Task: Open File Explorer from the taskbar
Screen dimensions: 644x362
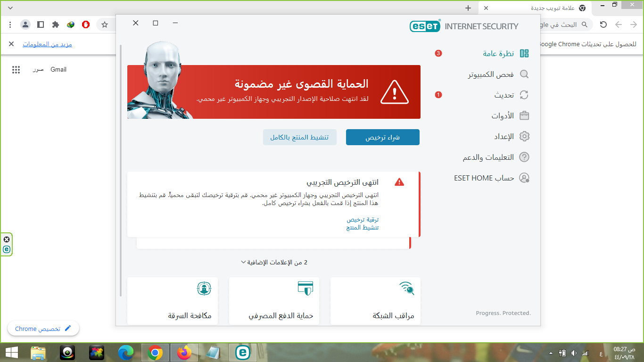Action: click(38, 353)
